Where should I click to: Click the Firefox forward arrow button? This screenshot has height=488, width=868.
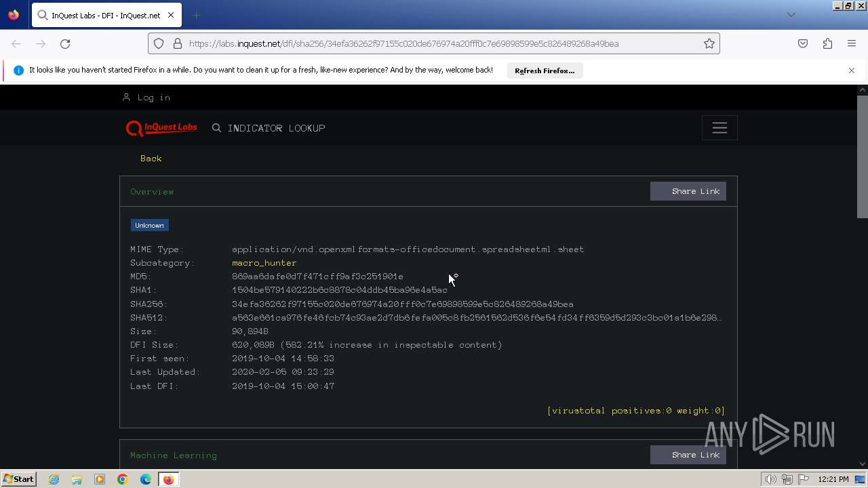pyautogui.click(x=41, y=43)
